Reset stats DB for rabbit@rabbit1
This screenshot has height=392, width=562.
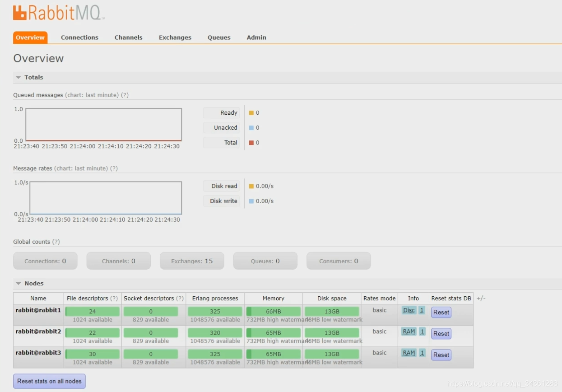pyautogui.click(x=441, y=312)
